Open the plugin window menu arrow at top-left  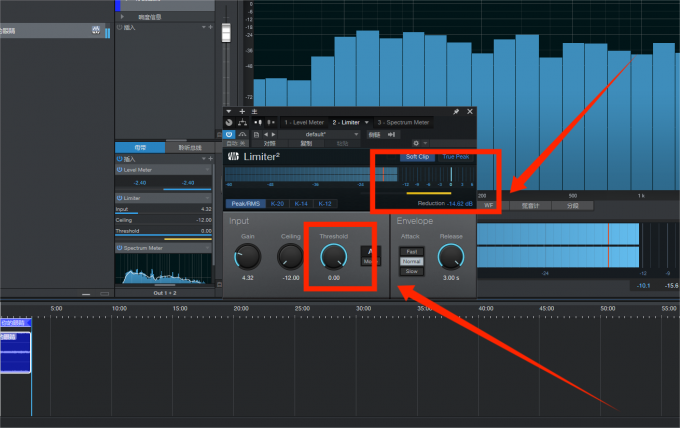point(229,112)
